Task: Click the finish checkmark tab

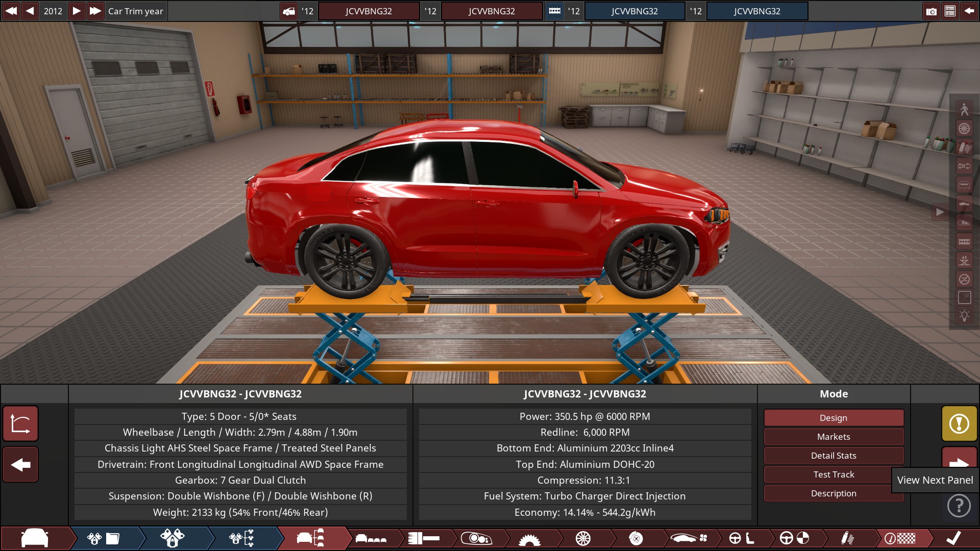Action: coord(953,538)
